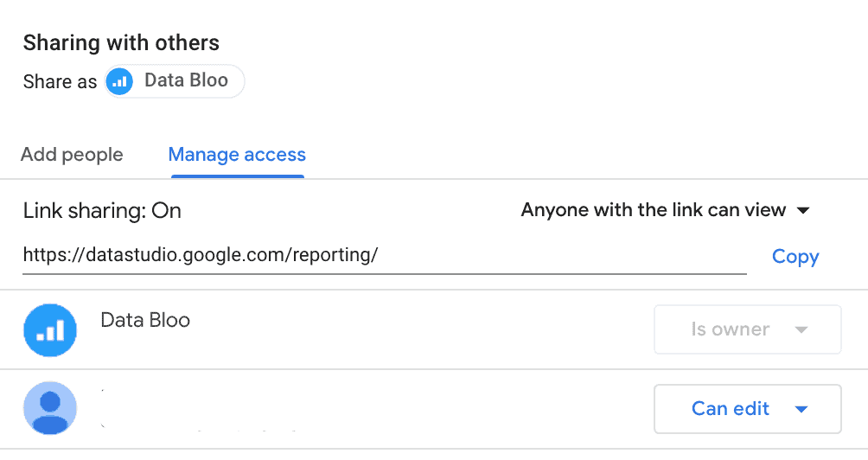Select the Manage access tab

pyautogui.click(x=237, y=155)
